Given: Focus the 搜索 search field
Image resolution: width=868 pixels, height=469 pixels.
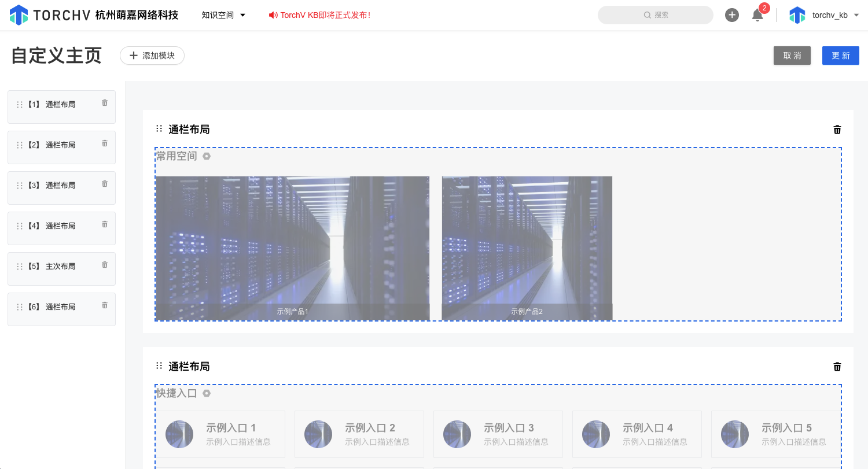Looking at the screenshot, I should (x=656, y=15).
